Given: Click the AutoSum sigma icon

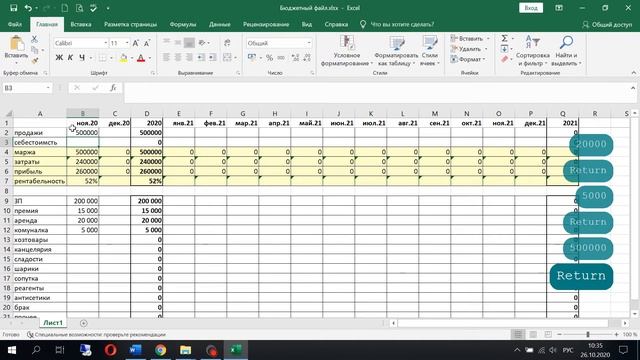Looking at the screenshot, I should 504,38.
